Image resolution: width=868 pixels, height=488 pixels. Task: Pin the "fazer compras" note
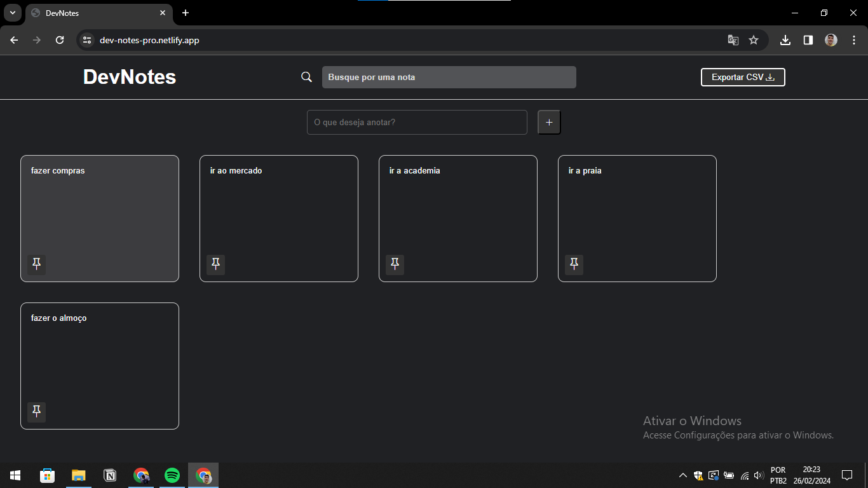37,264
